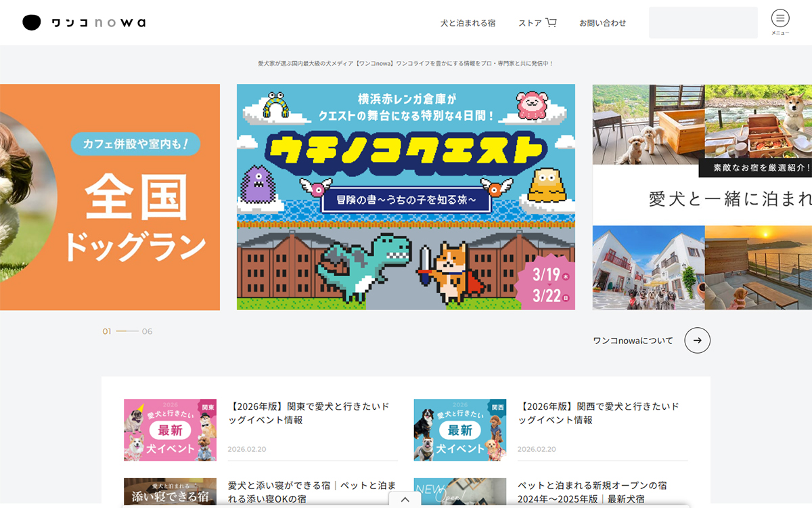Click the ワンコnowaについて link
Image resolution: width=812 pixels, height=508 pixels.
pos(633,341)
